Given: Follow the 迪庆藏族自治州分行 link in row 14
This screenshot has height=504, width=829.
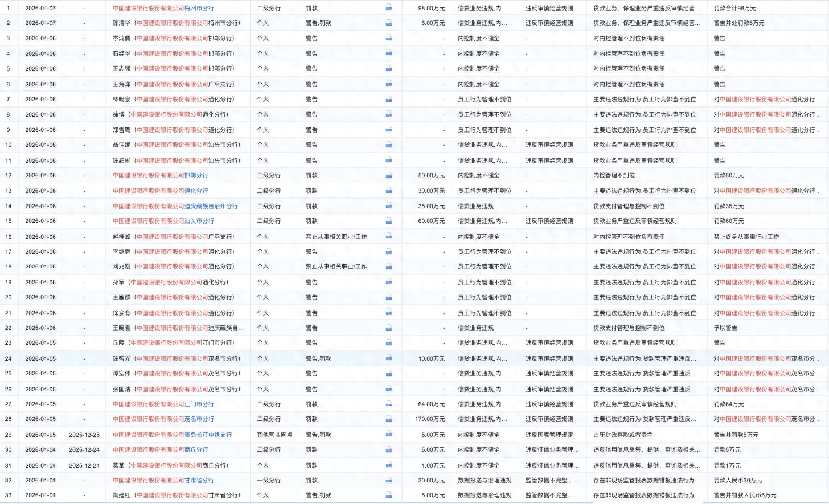Looking at the screenshot, I should click(x=175, y=206).
